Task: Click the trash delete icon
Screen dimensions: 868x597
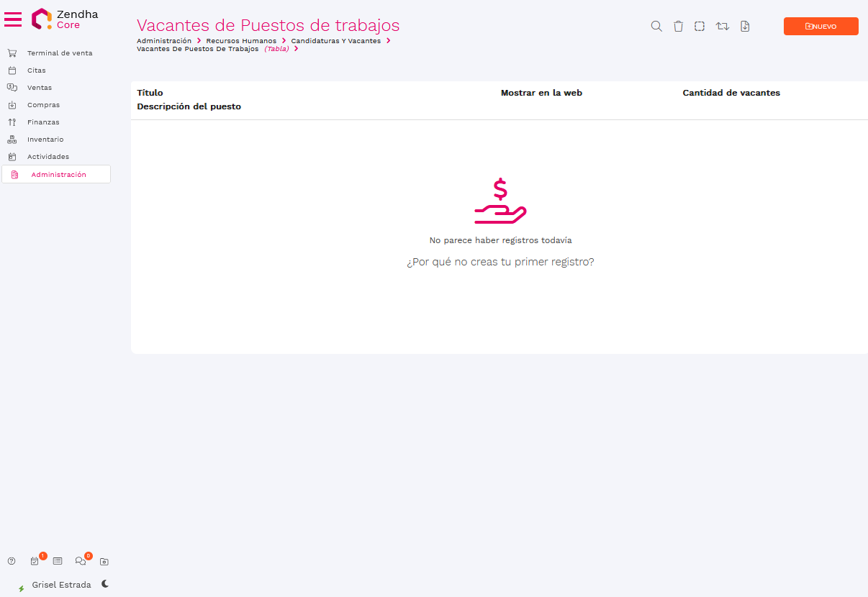Action: [678, 27]
